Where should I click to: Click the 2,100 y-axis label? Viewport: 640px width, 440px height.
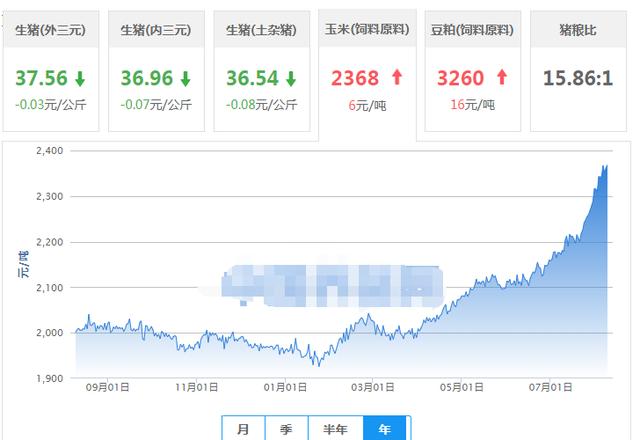tap(50, 288)
